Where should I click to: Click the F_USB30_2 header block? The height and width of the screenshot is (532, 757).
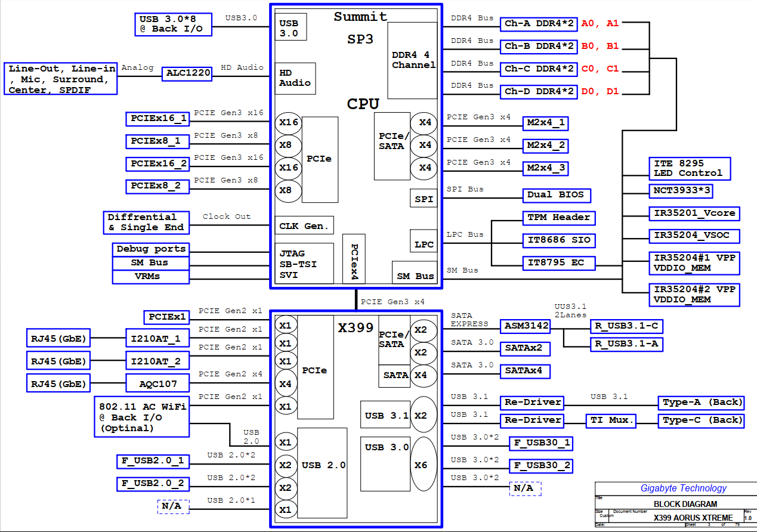click(541, 466)
